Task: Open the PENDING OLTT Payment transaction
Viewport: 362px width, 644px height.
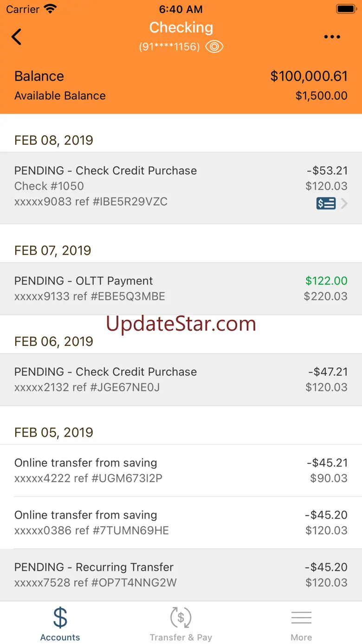Action: pos(181,288)
